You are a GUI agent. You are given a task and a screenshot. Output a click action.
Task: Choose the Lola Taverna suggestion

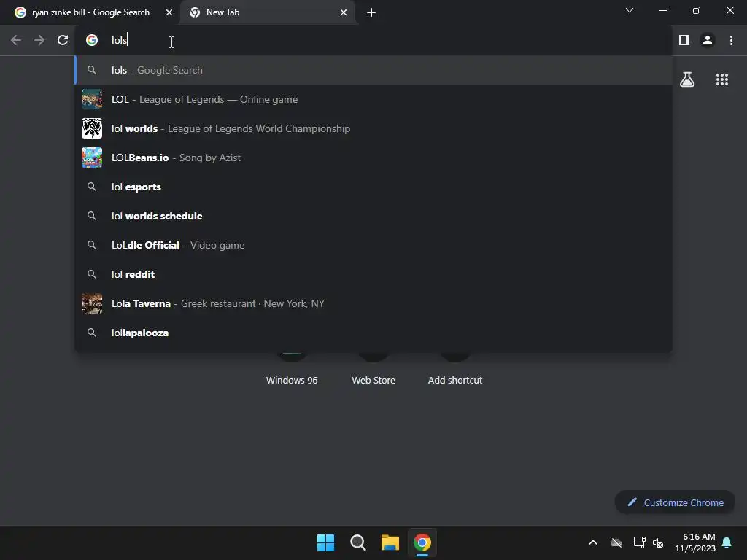pyautogui.click(x=374, y=303)
